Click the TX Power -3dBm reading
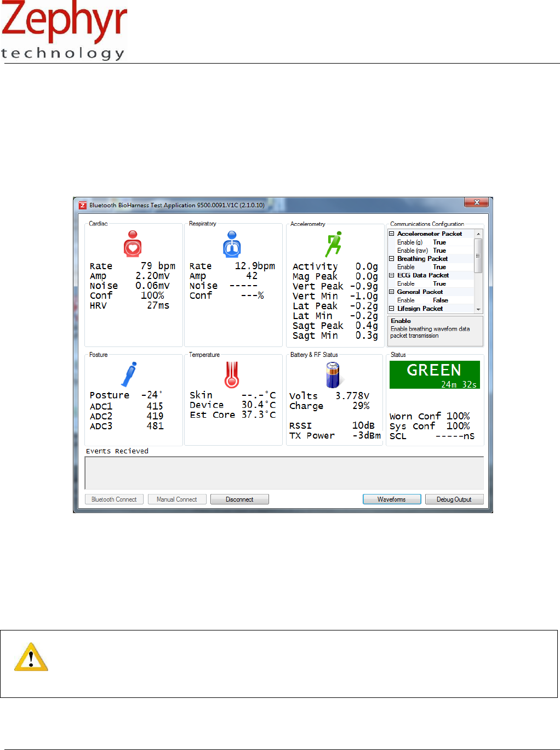Image resolution: width=560 pixels, height=750 pixels. click(335, 435)
